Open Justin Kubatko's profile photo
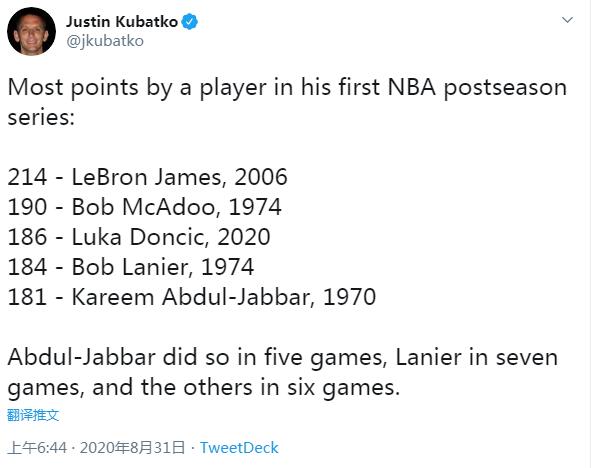Screen dimensions: 615x468 point(31,31)
